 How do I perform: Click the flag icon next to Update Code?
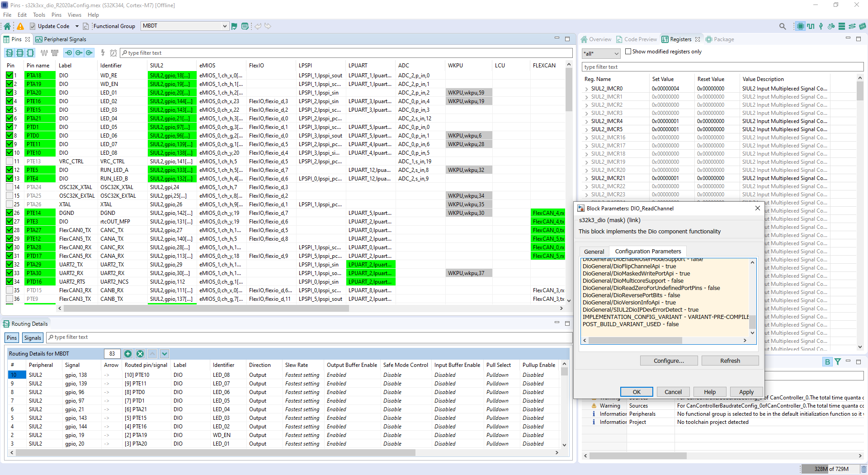pos(235,26)
